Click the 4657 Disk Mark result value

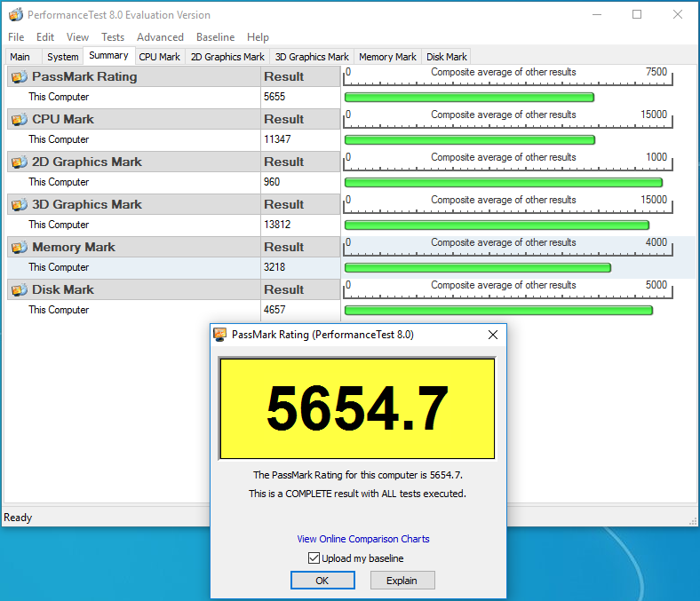(x=274, y=310)
